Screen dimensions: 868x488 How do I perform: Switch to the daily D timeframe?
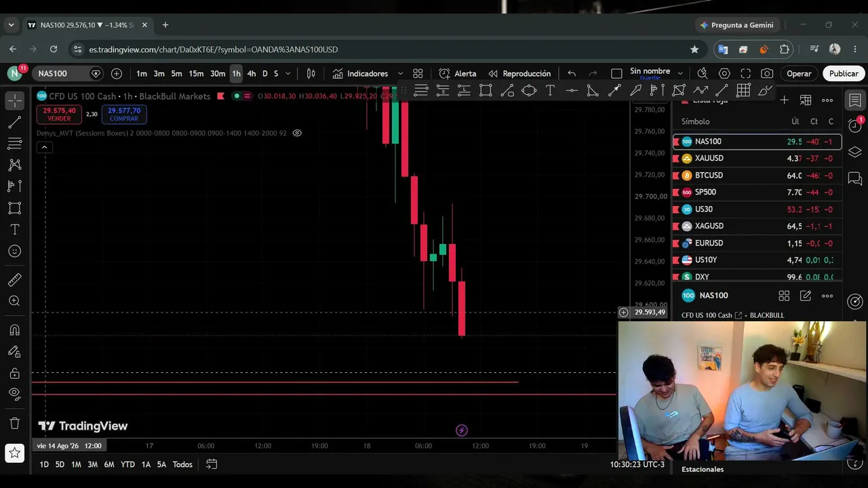point(265,73)
